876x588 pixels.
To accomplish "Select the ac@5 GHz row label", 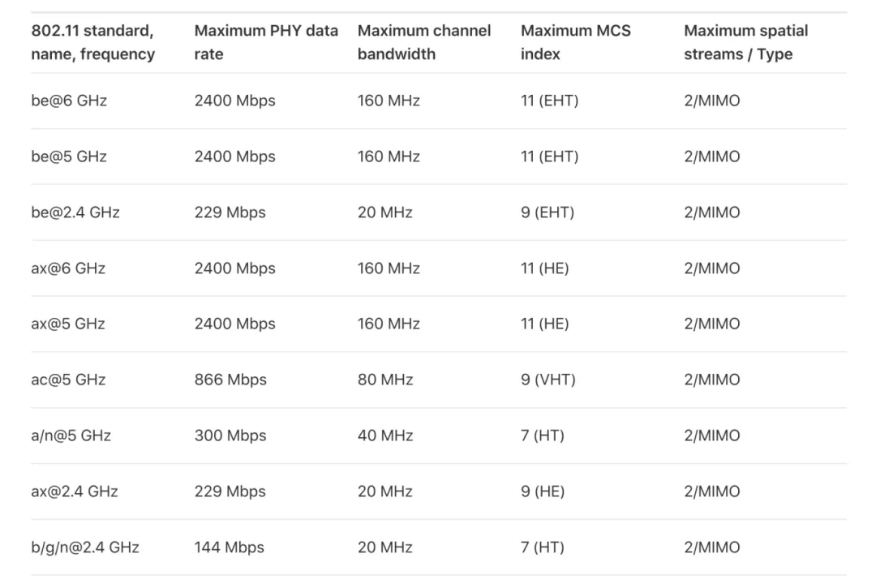I will point(68,380).
